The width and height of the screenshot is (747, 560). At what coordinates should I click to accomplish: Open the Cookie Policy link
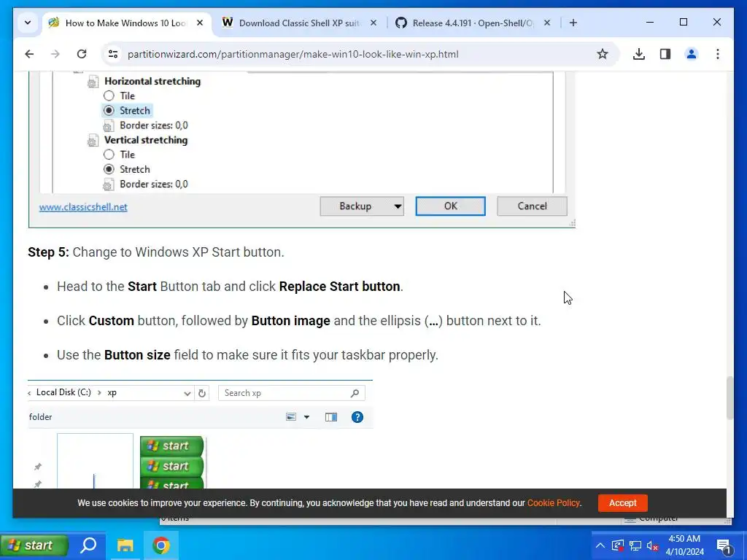coord(553,503)
